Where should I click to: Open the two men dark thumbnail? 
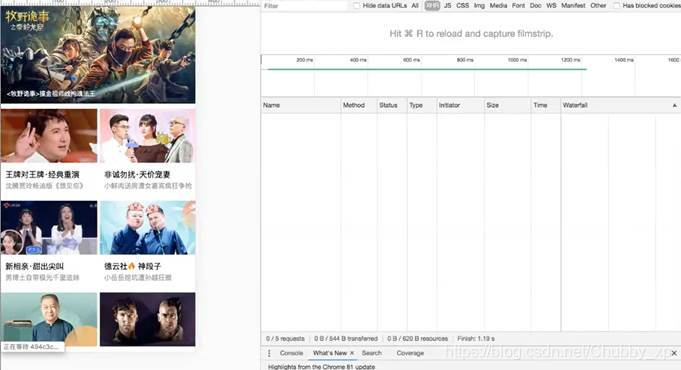(x=148, y=319)
